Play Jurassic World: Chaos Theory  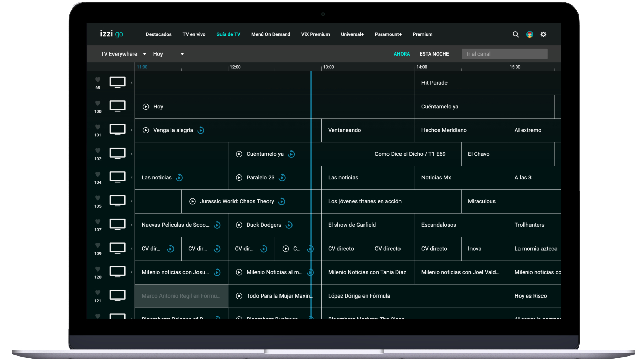(x=192, y=201)
